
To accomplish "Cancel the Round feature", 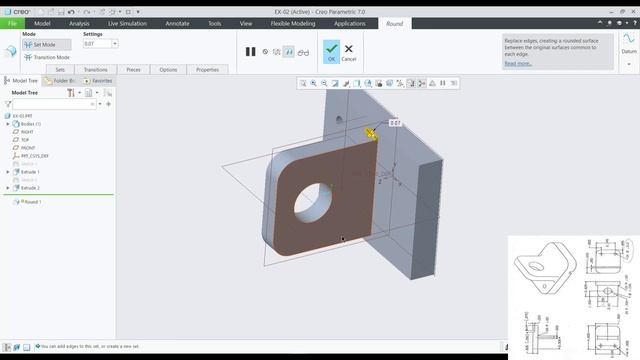I will (x=349, y=53).
